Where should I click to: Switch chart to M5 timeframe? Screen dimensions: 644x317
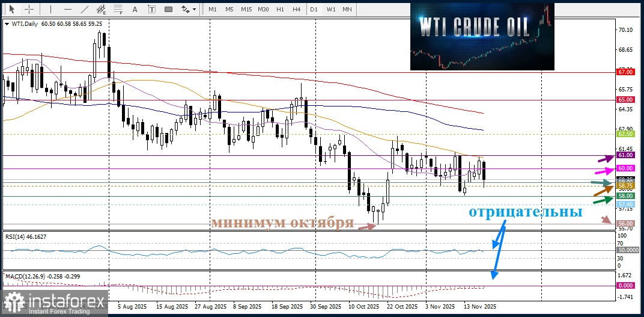[229, 9]
